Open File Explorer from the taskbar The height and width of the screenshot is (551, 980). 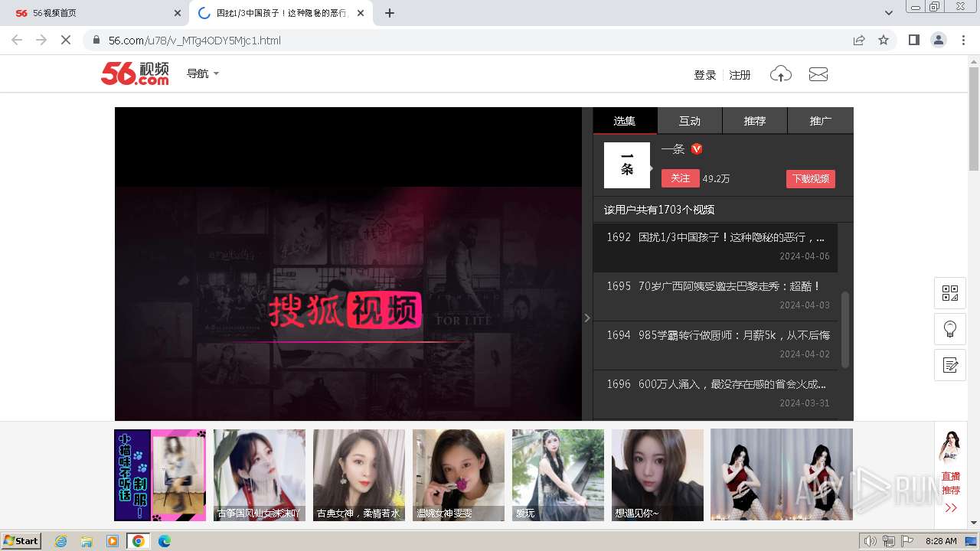tap(87, 541)
